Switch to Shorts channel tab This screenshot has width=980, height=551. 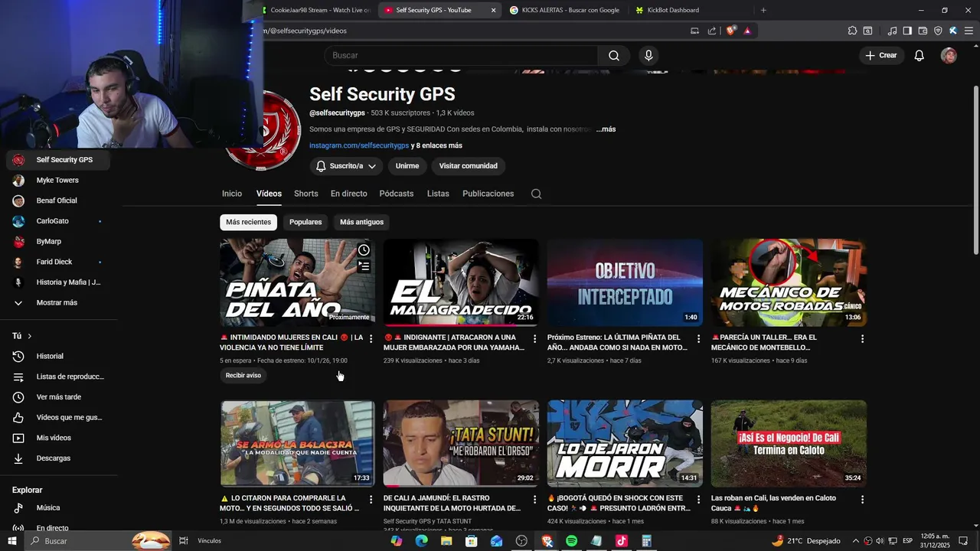click(x=305, y=194)
